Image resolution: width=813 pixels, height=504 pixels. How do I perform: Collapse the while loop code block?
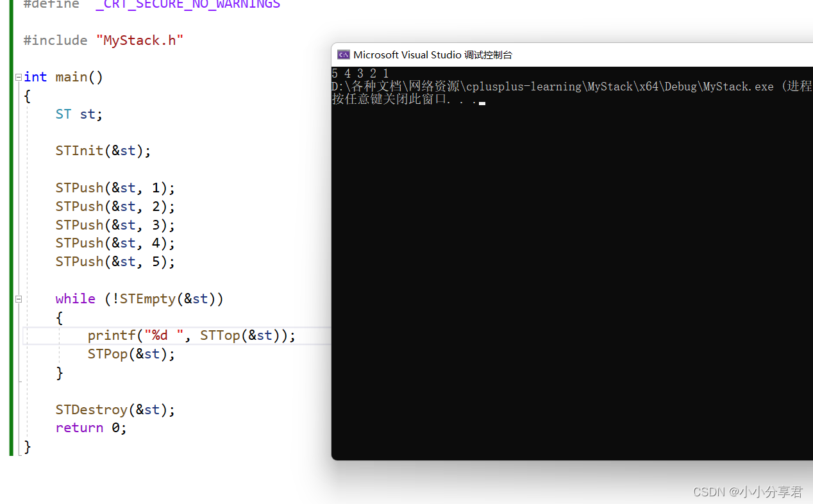(x=19, y=299)
